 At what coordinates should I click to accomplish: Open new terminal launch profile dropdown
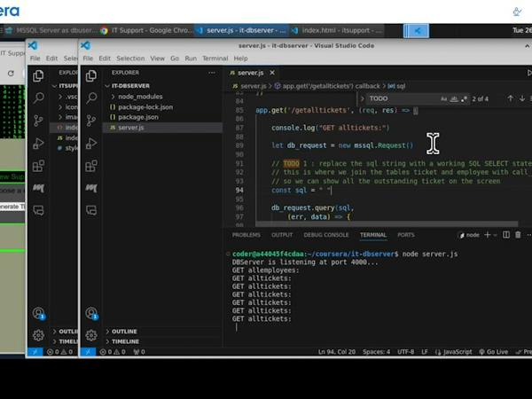click(495, 235)
